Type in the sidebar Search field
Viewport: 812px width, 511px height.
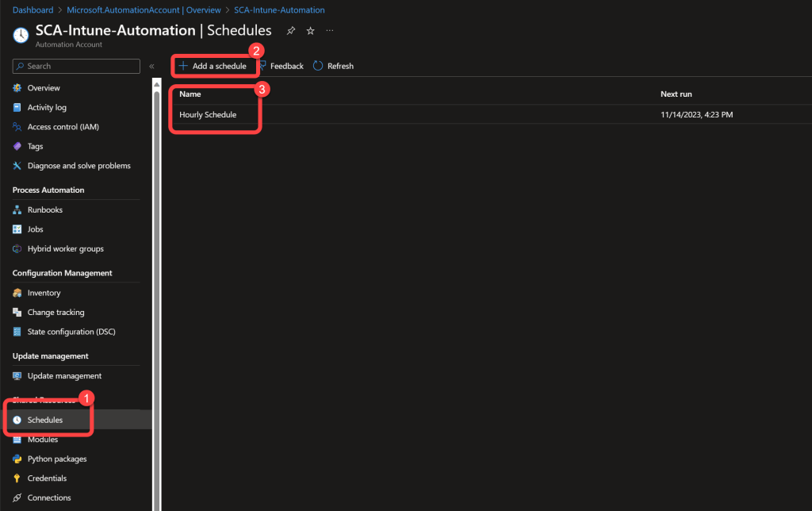pyautogui.click(x=79, y=66)
